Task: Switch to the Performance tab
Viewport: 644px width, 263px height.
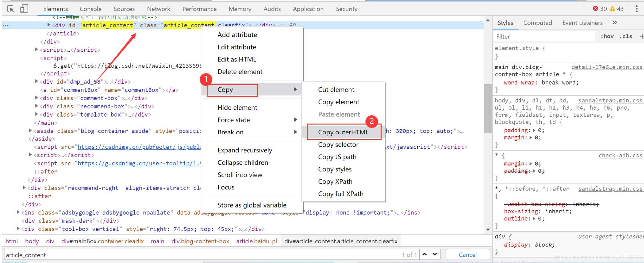Action: [199, 9]
